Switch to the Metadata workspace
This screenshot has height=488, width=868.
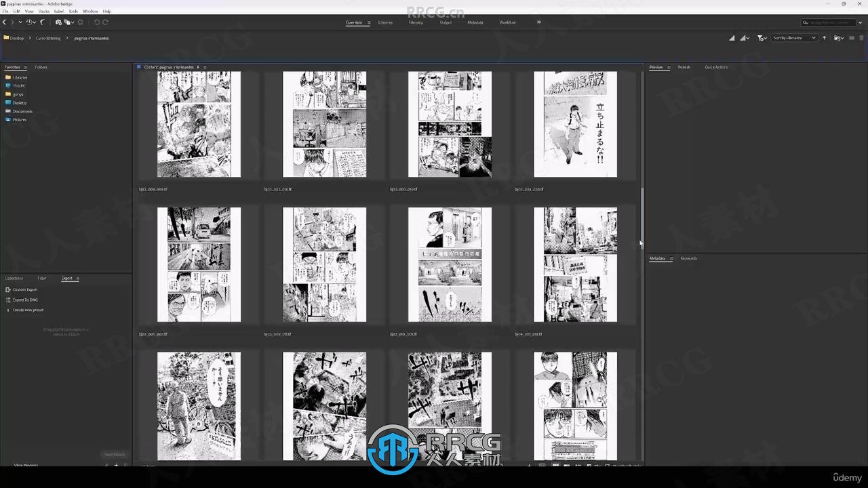[475, 22]
